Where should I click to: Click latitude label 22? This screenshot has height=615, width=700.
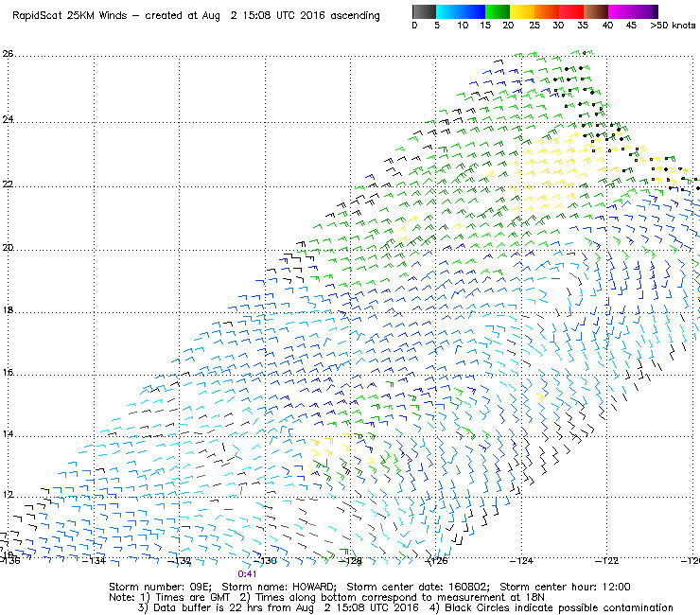coord(8,184)
